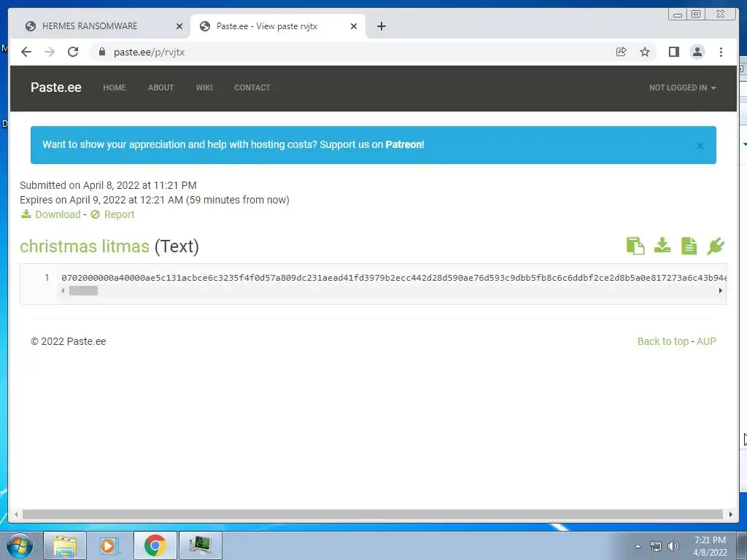
Task: Open File Explorer from taskbar
Action: pyautogui.click(x=65, y=545)
